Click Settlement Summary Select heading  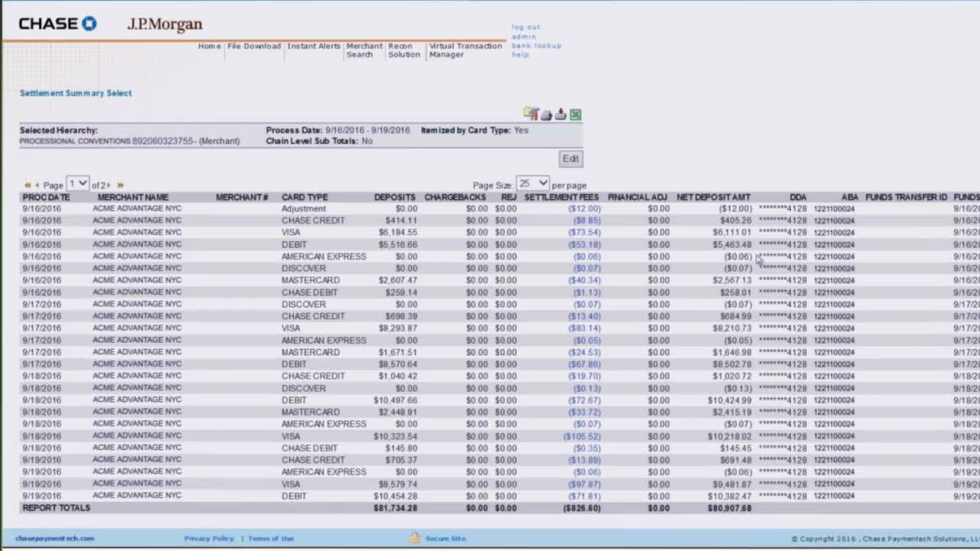point(76,93)
